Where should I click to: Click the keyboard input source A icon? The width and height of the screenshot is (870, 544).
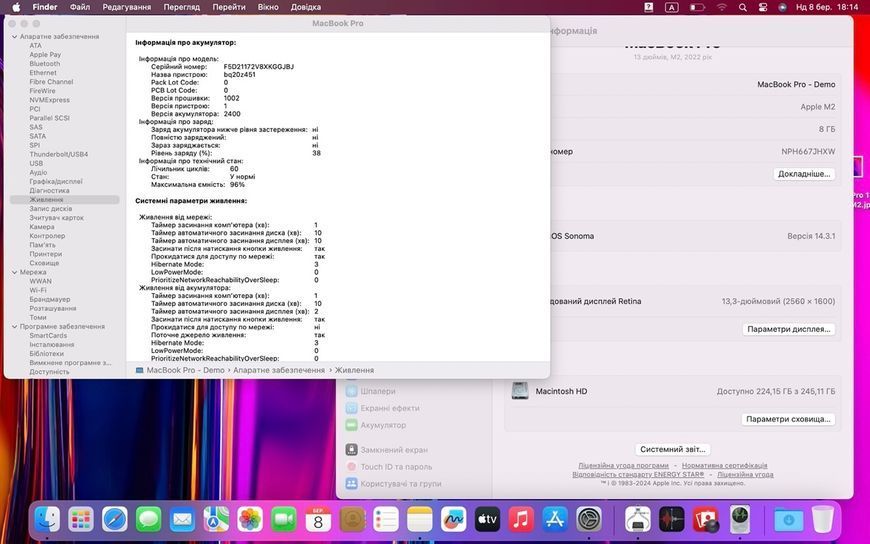tap(671, 7)
